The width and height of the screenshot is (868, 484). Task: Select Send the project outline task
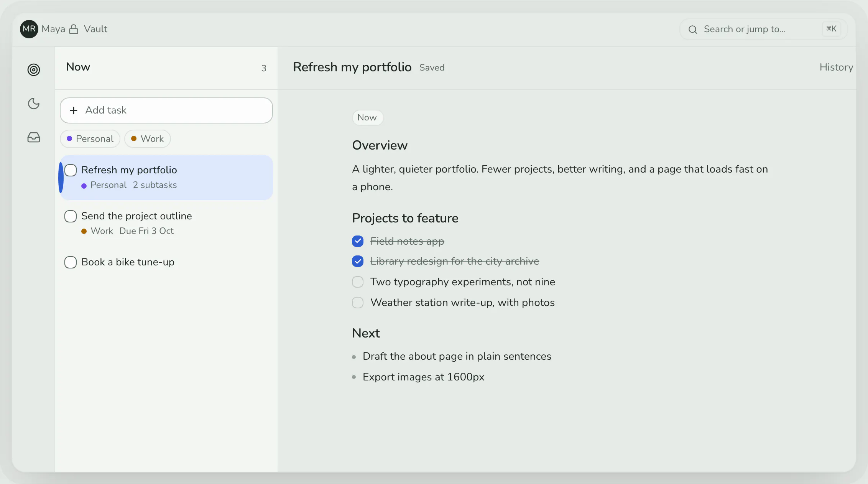[166, 223]
